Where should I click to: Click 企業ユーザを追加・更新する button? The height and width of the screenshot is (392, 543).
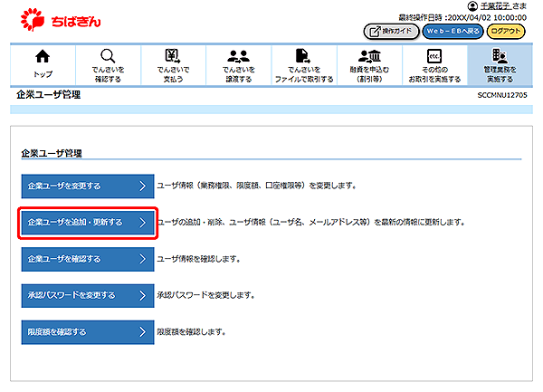88,223
